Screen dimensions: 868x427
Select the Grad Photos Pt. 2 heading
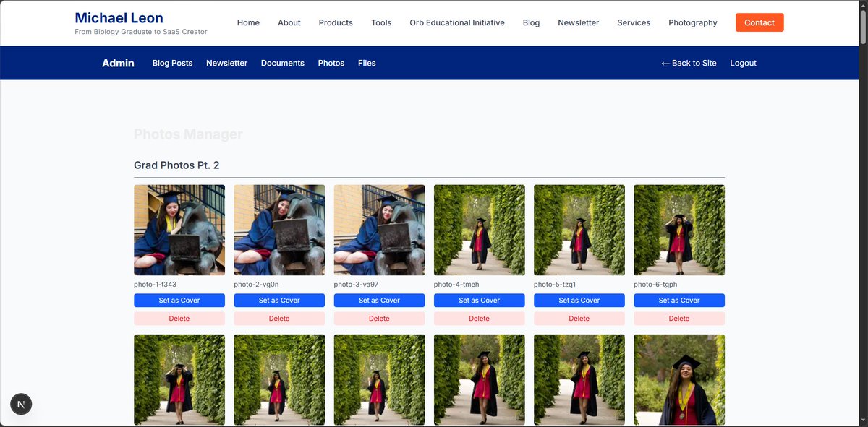[176, 165]
